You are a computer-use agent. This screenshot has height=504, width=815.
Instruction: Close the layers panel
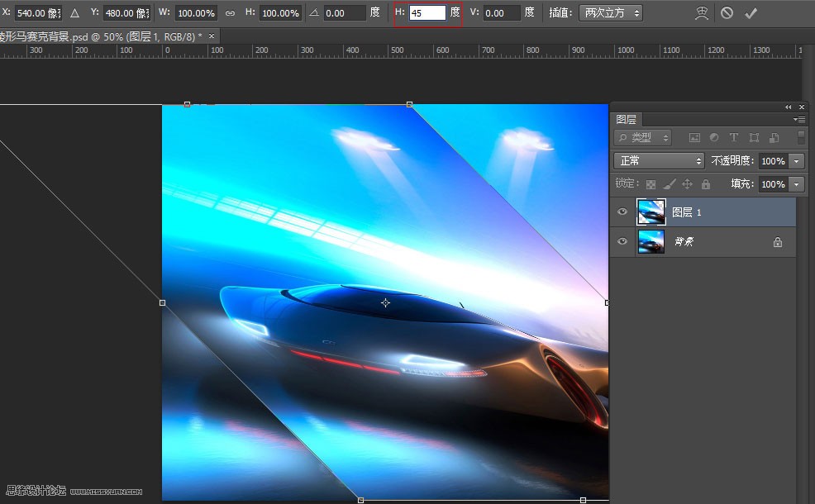[802, 107]
